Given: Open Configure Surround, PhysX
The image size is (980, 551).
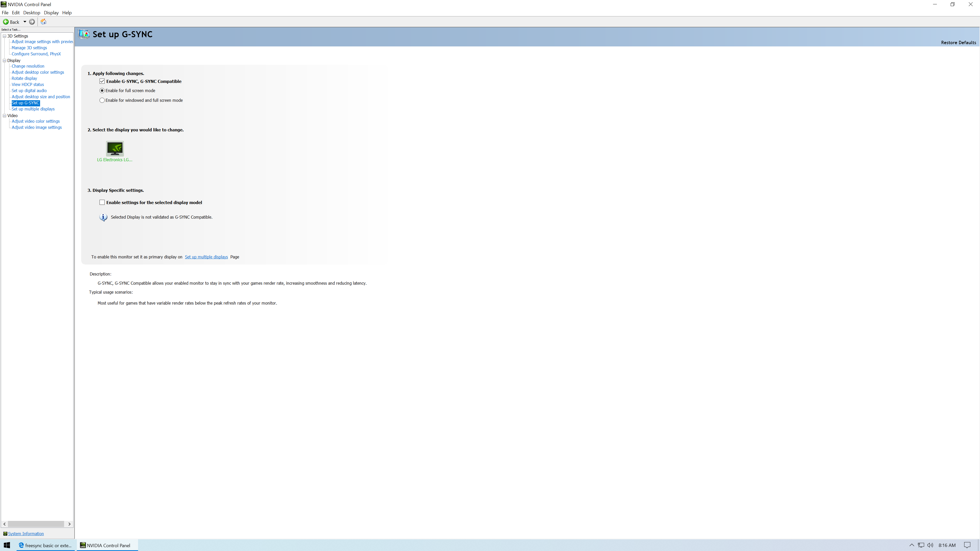Looking at the screenshot, I should click(x=36, y=54).
